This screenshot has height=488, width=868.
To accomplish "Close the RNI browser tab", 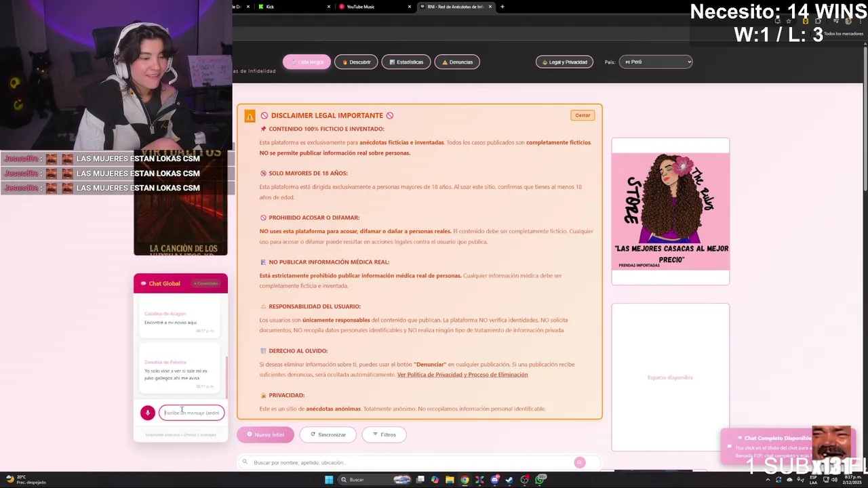I will point(491,7).
